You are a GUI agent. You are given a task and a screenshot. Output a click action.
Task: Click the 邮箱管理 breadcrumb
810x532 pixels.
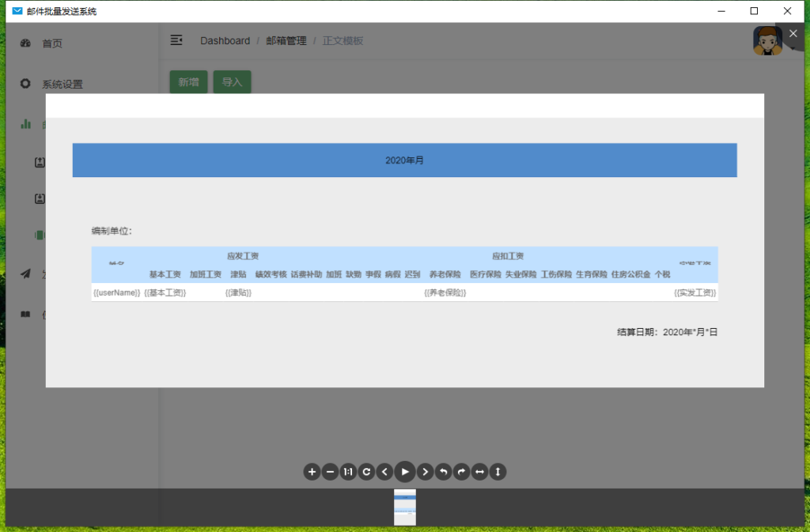tap(286, 41)
